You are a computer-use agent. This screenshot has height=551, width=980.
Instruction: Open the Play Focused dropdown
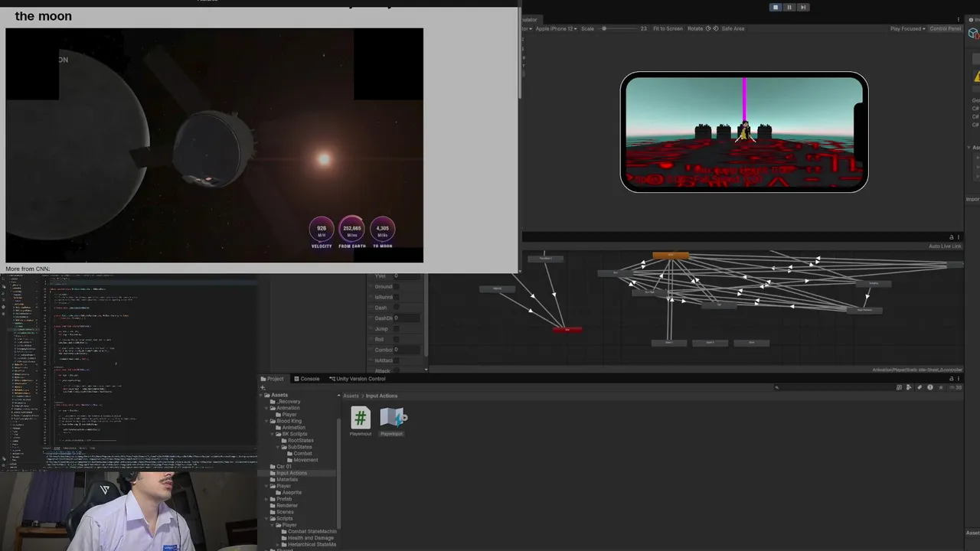point(907,28)
